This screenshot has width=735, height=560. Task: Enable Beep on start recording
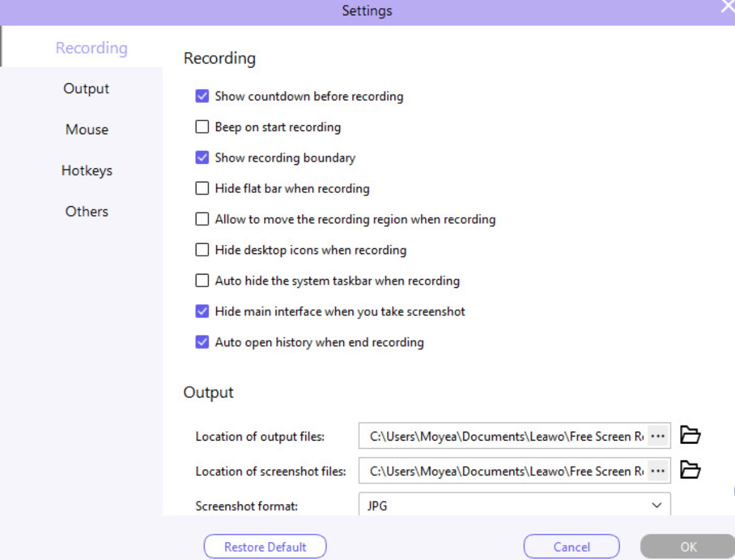(202, 127)
